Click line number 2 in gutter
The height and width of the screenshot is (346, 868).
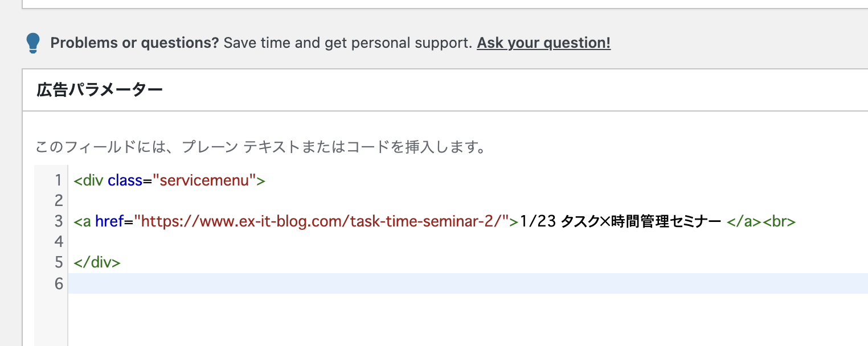point(58,200)
